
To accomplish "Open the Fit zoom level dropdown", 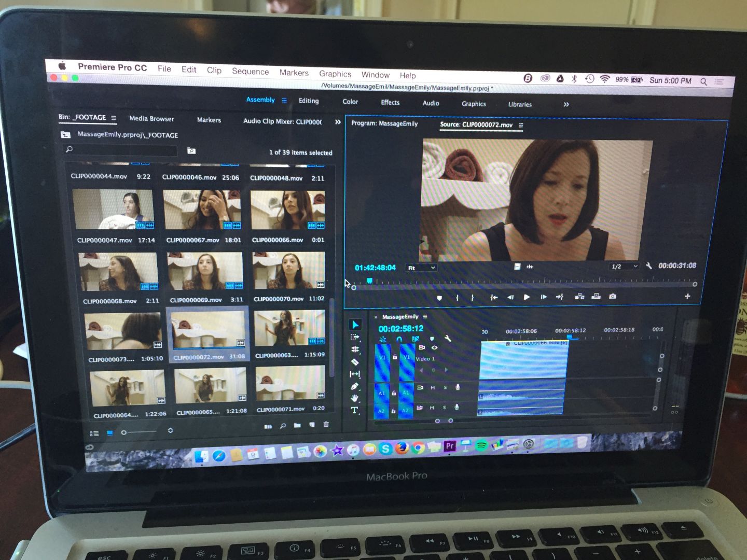I will click(421, 268).
